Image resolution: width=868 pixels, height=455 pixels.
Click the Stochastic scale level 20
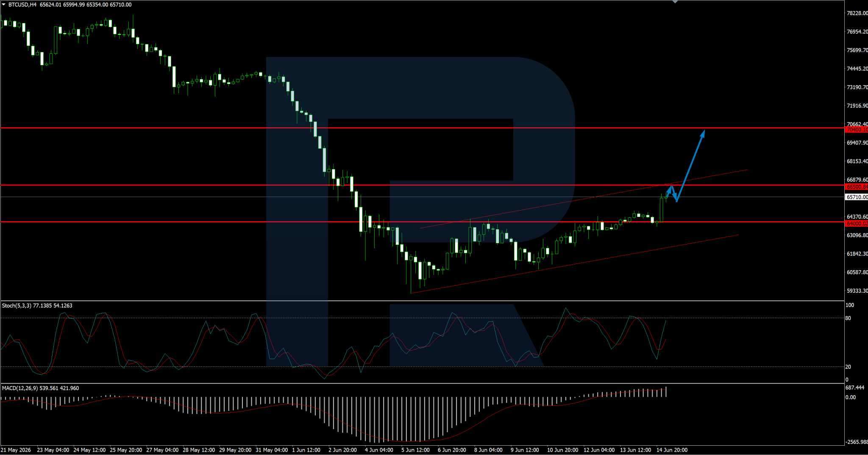(848, 367)
